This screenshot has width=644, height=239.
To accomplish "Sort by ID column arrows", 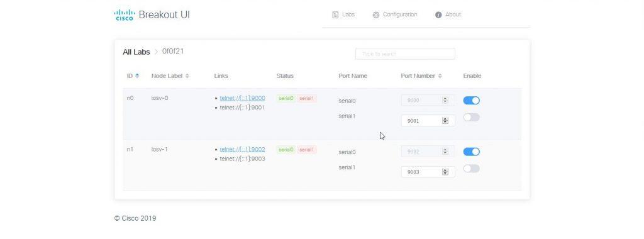I will click(137, 76).
